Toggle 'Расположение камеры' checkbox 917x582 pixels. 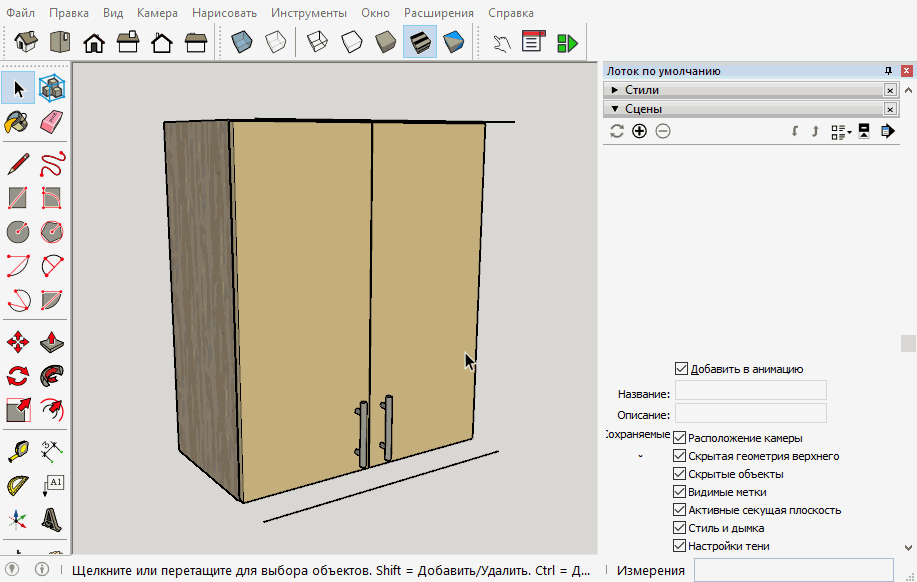pyautogui.click(x=680, y=438)
